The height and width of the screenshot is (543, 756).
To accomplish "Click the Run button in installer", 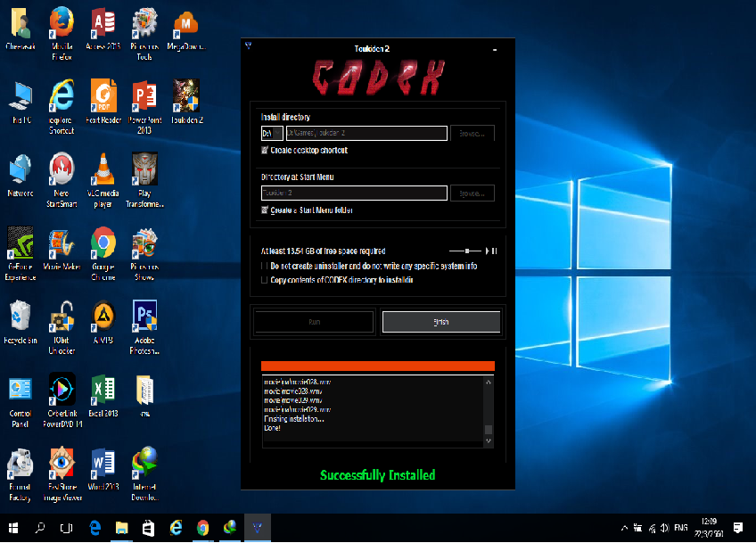I will pos(314,322).
